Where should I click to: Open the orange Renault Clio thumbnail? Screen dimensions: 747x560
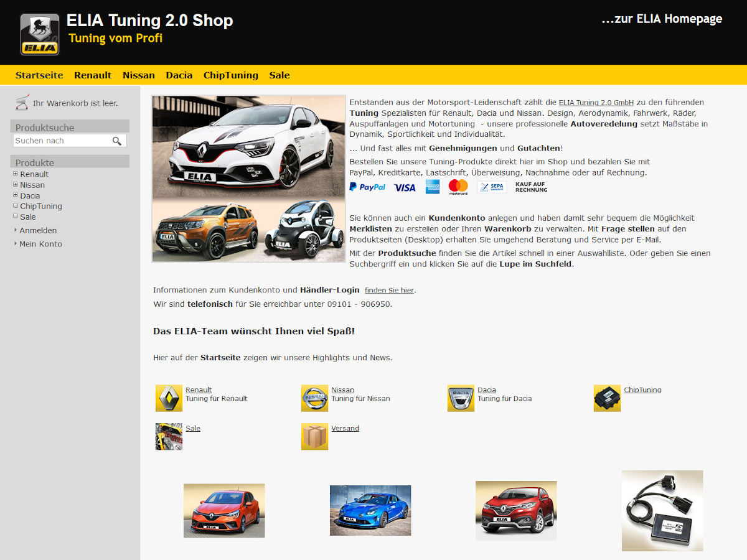click(224, 511)
